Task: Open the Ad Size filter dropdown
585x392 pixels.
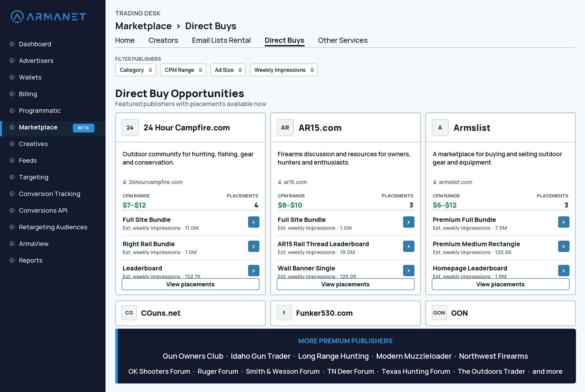Action: pyautogui.click(x=228, y=70)
